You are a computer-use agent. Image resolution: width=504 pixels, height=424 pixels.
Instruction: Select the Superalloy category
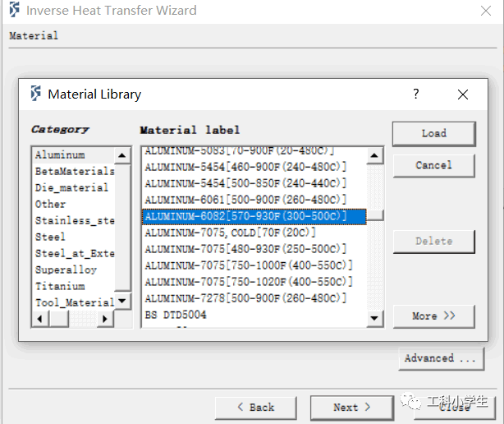pos(74,270)
